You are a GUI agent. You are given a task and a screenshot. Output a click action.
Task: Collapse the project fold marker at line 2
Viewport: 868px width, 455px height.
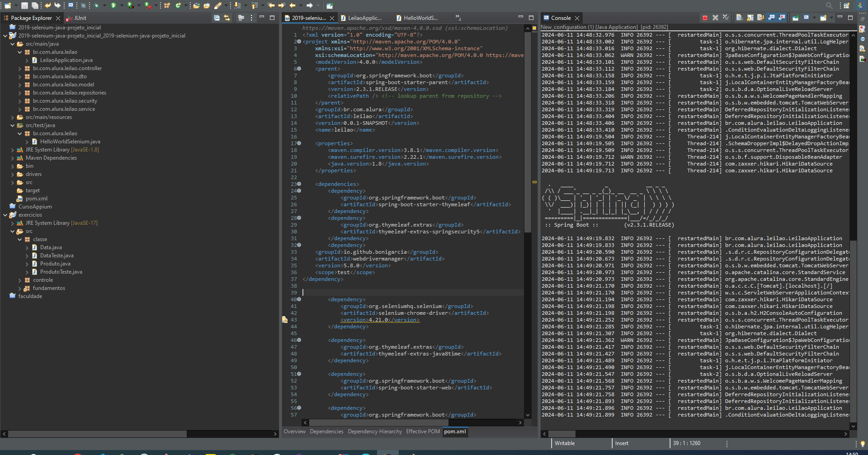[299, 42]
